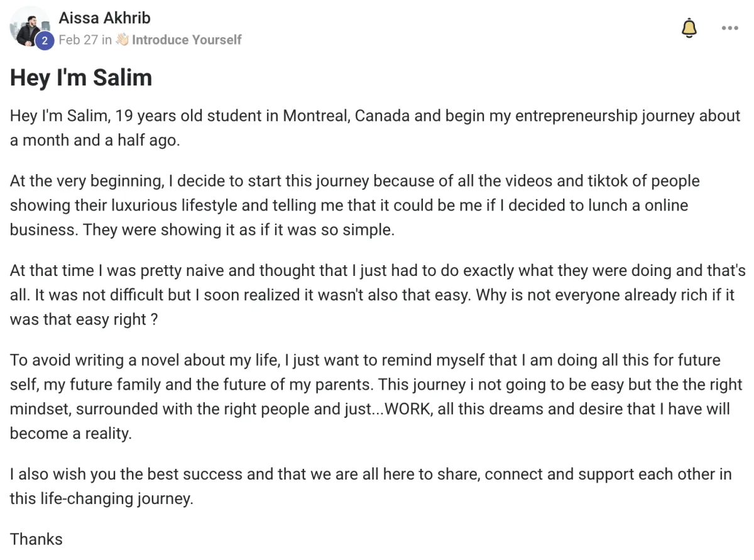Click the paragraph starting At that time I was
The image size is (754, 560).
point(378,295)
